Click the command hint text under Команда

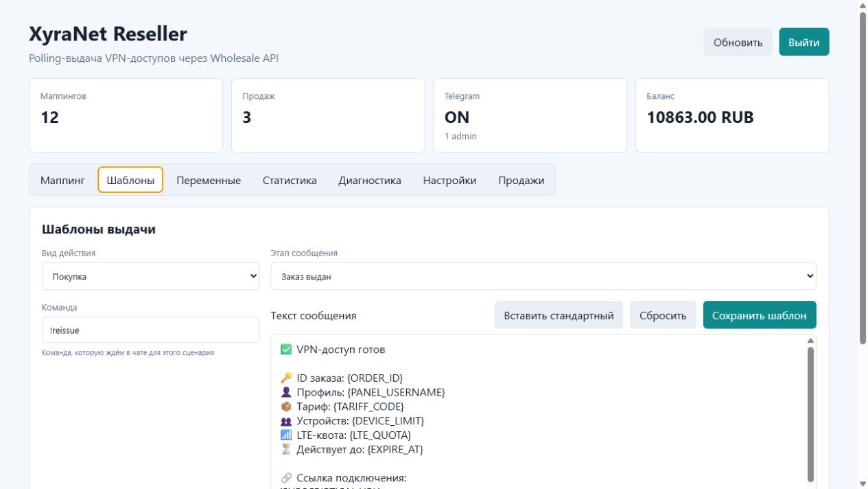click(x=128, y=353)
